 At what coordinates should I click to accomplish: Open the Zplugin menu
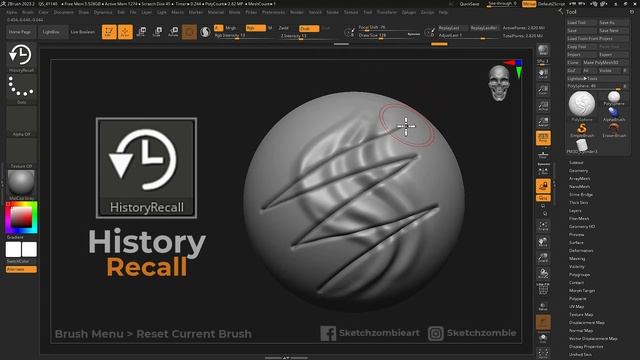[x=409, y=12]
